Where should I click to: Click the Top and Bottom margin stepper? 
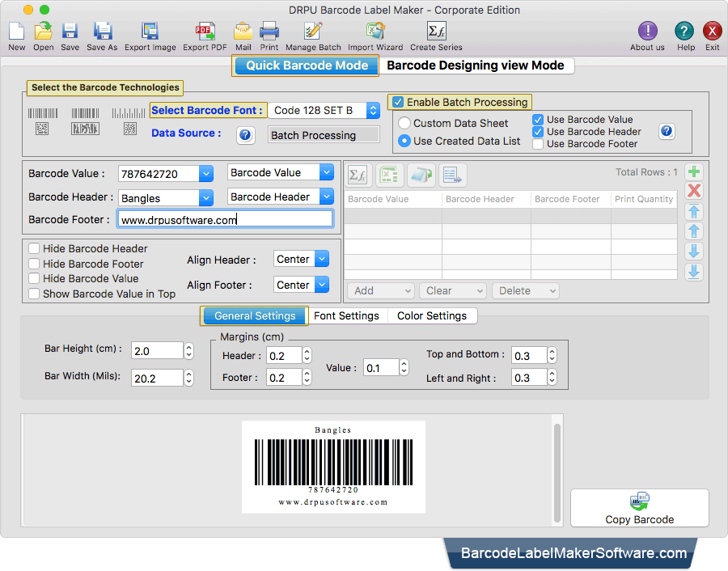point(552,356)
